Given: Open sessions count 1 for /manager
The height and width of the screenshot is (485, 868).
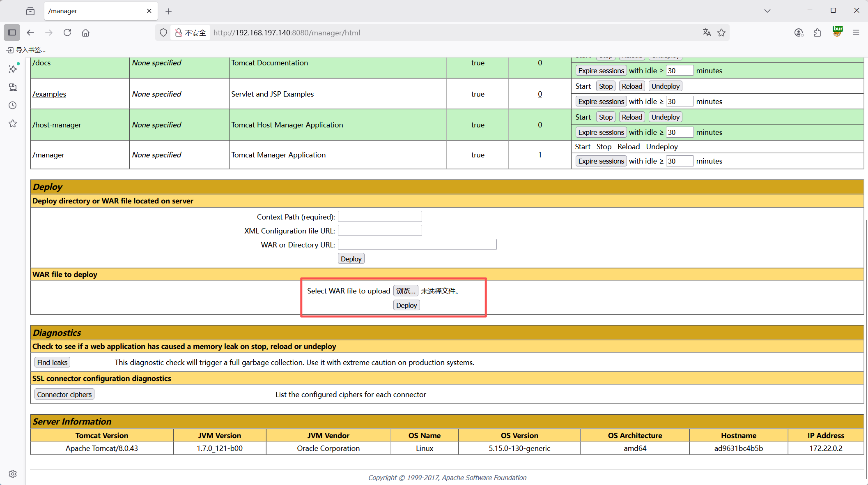Looking at the screenshot, I should [540, 155].
